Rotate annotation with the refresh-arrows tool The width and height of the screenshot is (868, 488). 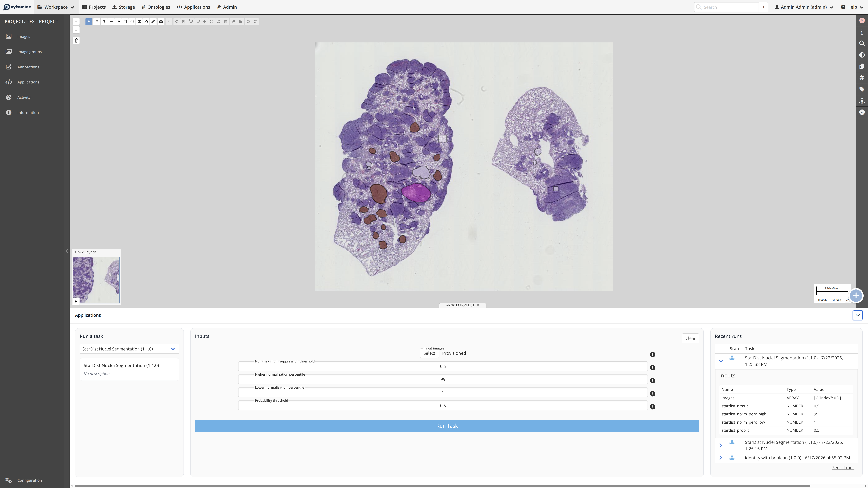pos(219,22)
